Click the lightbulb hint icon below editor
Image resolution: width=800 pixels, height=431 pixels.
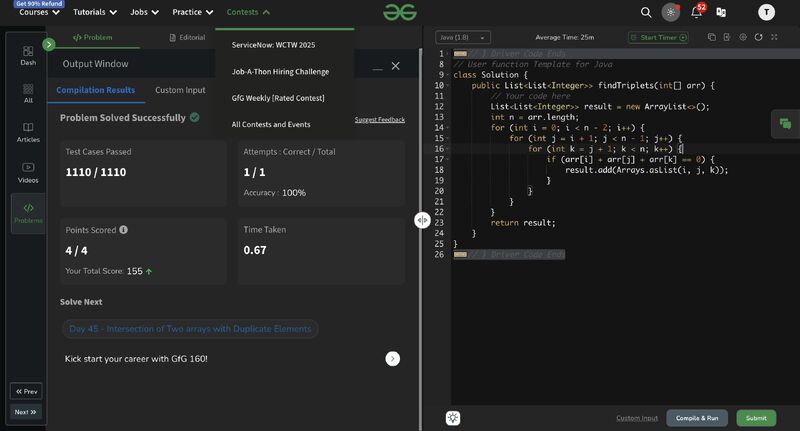pos(453,418)
